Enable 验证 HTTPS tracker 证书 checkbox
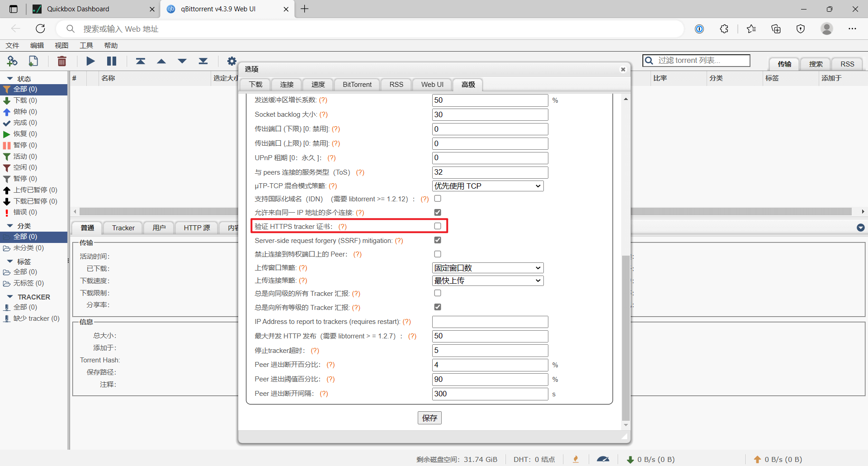 438,226
